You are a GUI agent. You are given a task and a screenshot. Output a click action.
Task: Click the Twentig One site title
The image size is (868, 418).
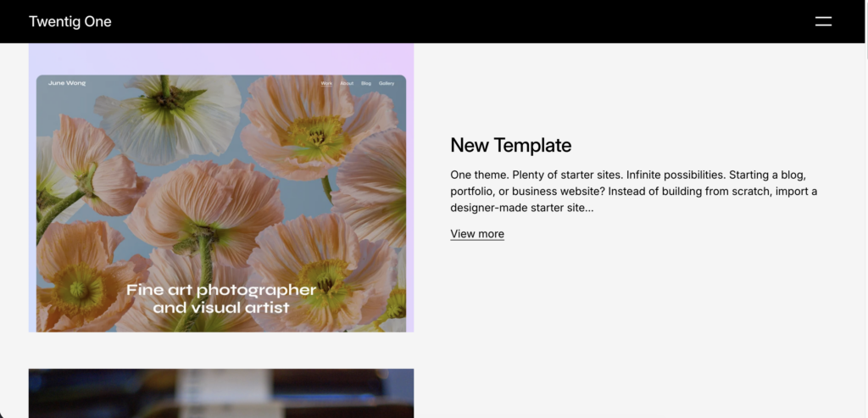click(70, 21)
